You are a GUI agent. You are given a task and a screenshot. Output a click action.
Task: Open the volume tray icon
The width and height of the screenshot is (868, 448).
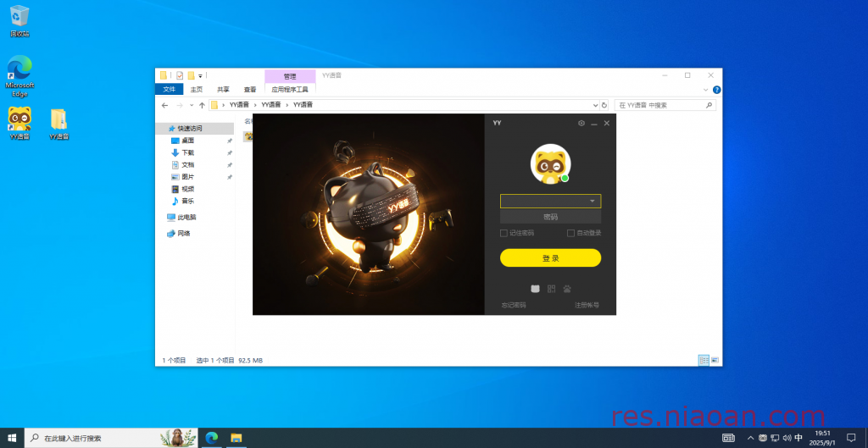787,438
